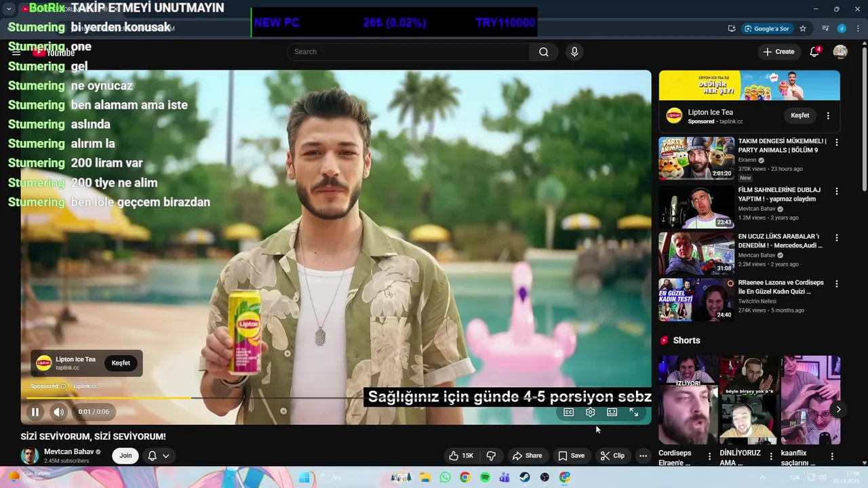This screenshot has height=488, width=868.
Task: Open the YouTube account avatar menu
Action: pyautogui.click(x=840, y=52)
